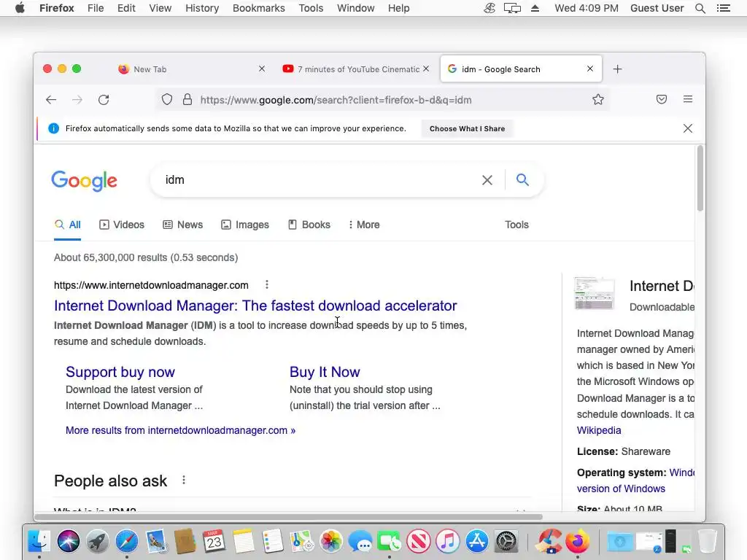747x560 pixels.
Task: Open the tracking protection shield icon
Action: pos(167,99)
